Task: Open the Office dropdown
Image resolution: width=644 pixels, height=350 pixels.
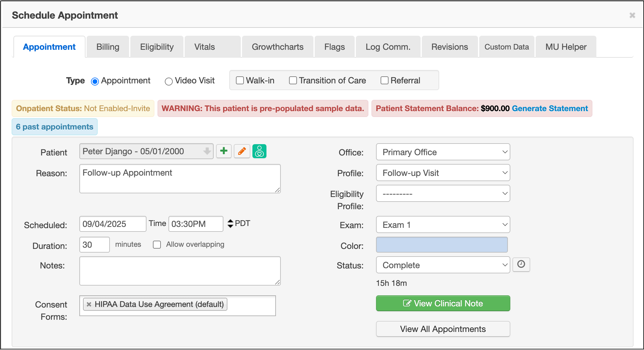Action: [443, 152]
